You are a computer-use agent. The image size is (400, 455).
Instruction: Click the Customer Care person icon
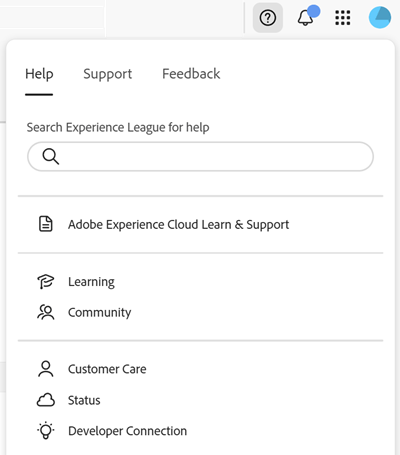[46, 369]
